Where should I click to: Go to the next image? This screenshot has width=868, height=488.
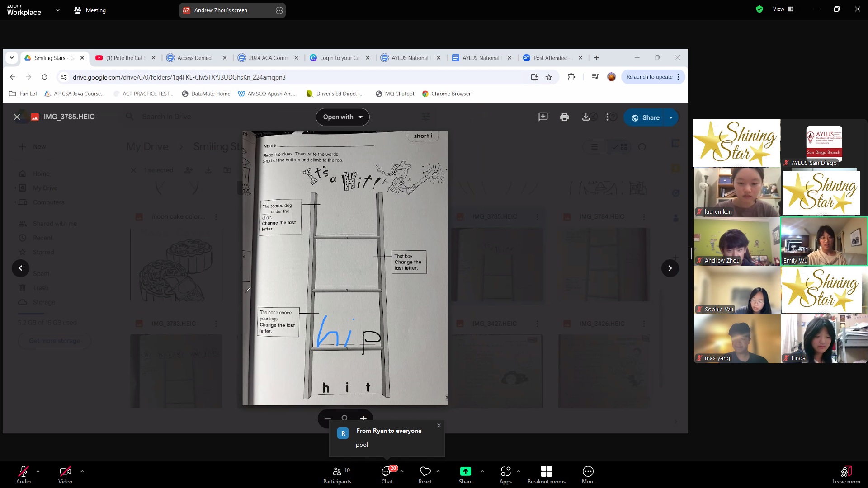670,268
